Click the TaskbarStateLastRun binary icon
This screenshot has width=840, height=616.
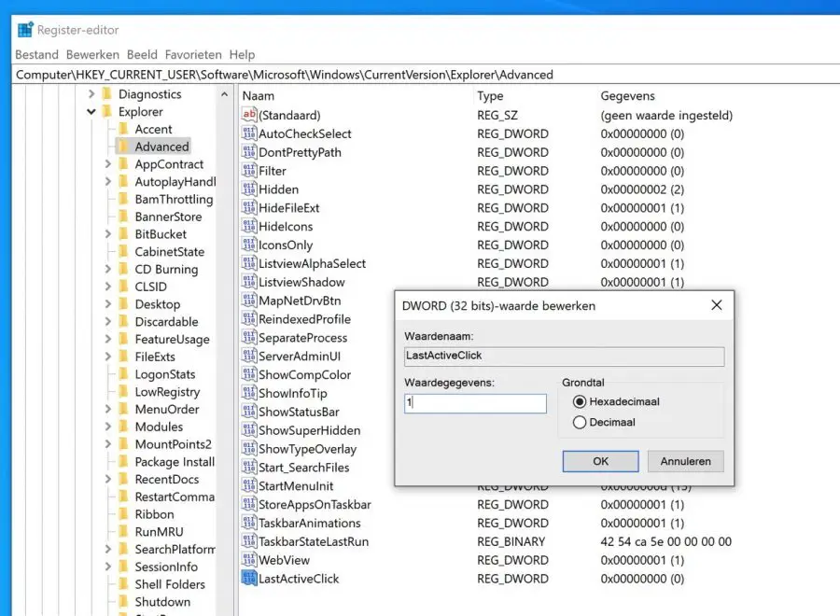249,541
